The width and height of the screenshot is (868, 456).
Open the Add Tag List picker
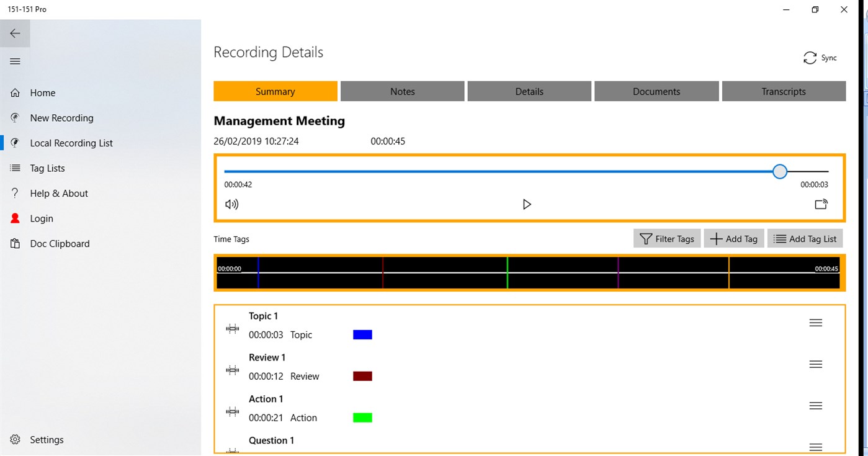click(805, 238)
